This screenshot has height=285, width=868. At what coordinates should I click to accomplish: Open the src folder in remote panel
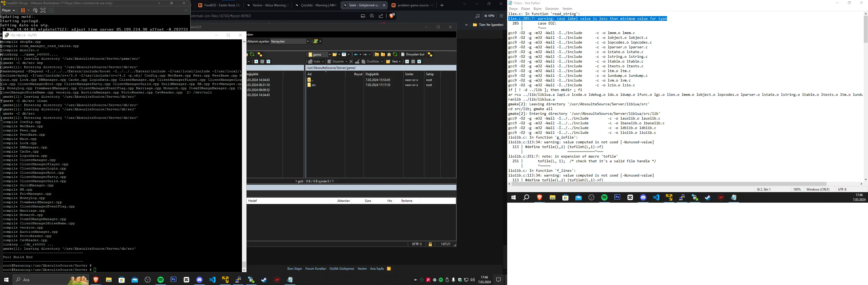point(313,85)
